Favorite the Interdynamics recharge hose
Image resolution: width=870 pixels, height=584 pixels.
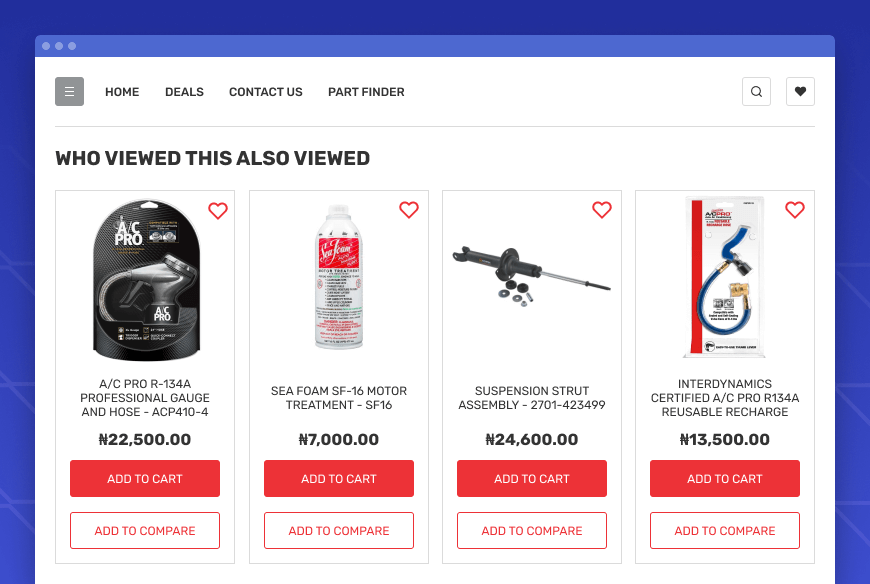coord(795,210)
